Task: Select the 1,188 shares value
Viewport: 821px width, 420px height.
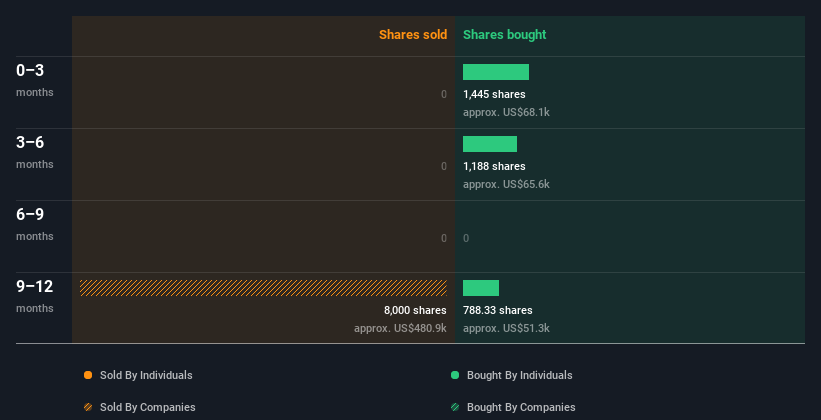Action: 494,166
